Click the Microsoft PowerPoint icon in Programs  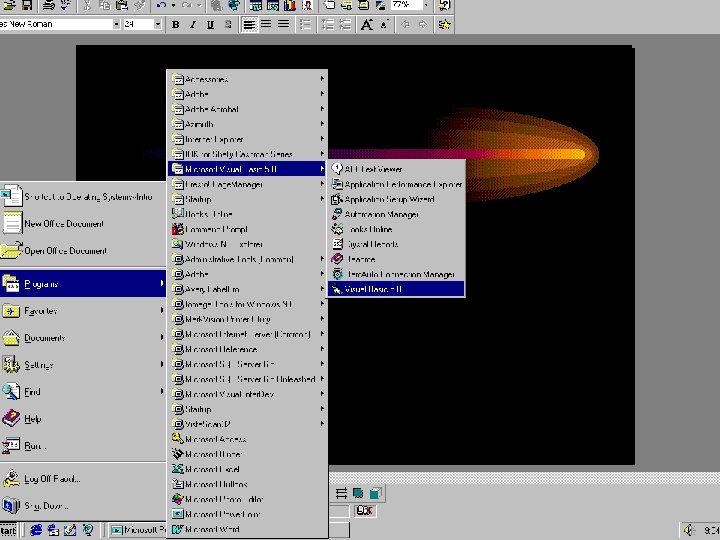coord(177,514)
